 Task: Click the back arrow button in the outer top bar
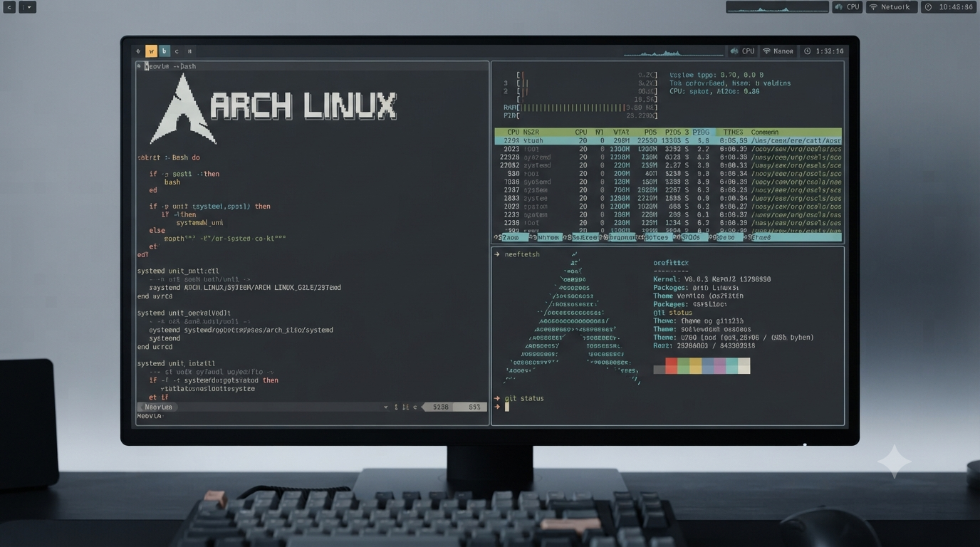pyautogui.click(x=9, y=7)
